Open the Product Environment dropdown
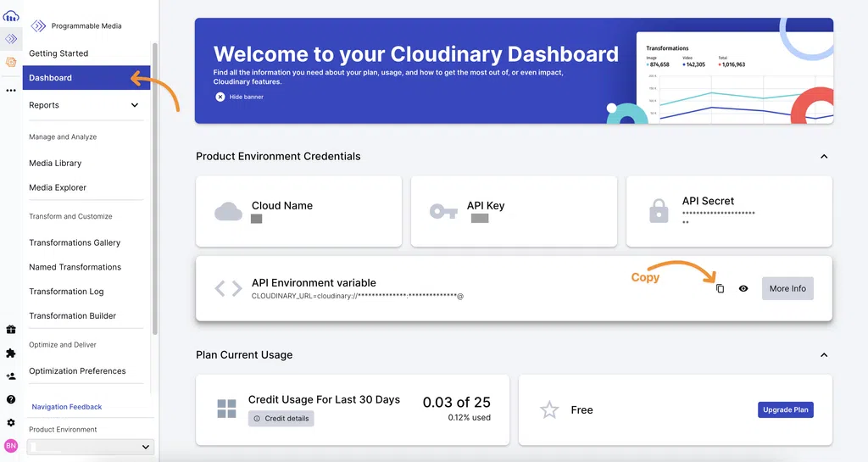 (90, 447)
